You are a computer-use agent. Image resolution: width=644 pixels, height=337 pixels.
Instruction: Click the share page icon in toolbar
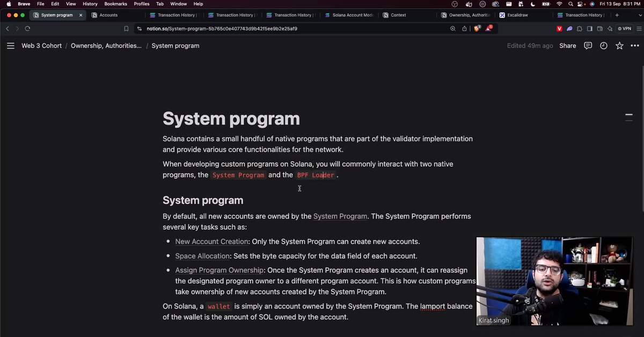[x=465, y=28]
